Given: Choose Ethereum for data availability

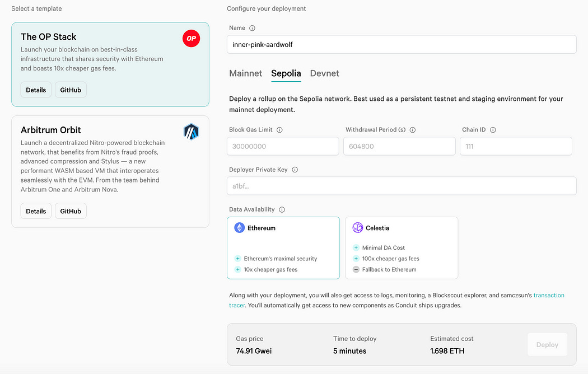Looking at the screenshot, I should [283, 247].
